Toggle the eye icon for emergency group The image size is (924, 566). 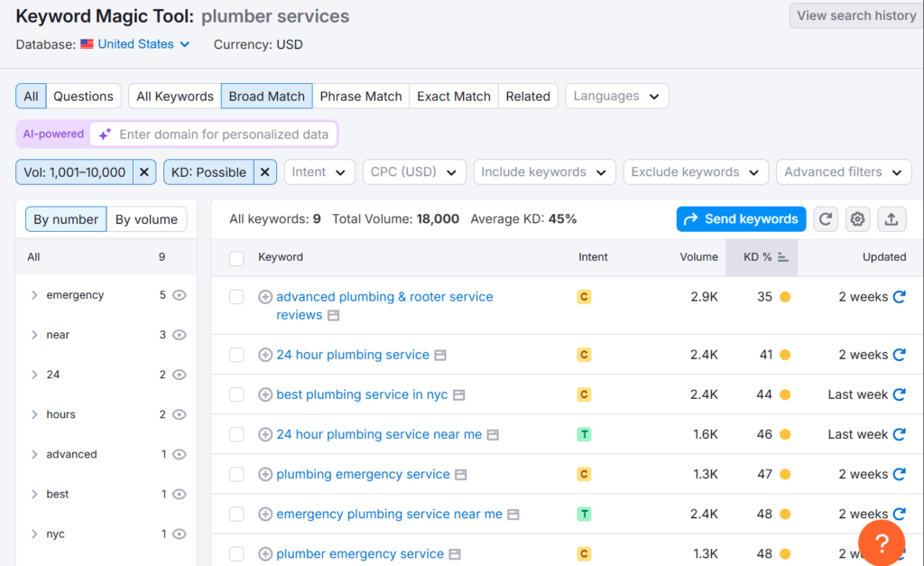(180, 295)
